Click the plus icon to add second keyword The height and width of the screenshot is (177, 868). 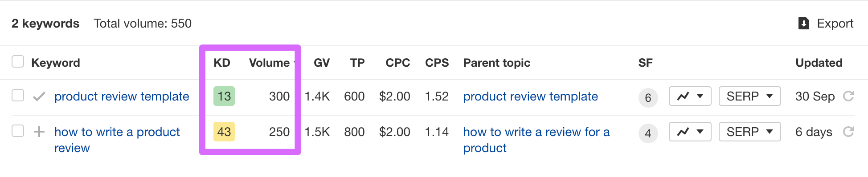39,132
